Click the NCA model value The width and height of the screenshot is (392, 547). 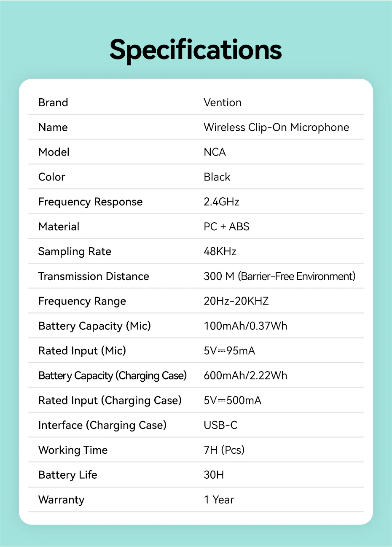pyautogui.click(x=215, y=152)
